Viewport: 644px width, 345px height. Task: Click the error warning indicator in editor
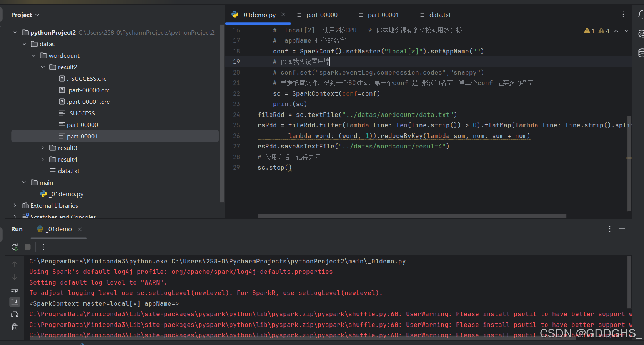(589, 31)
